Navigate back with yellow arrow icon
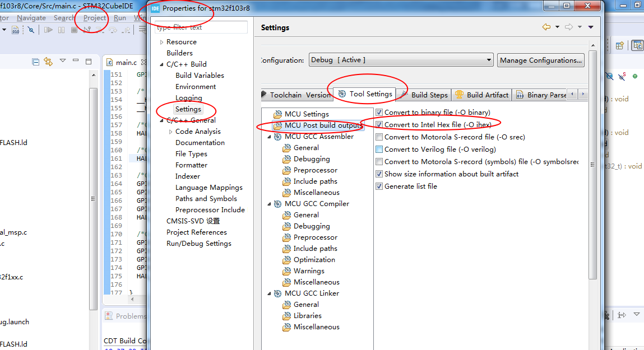The image size is (644, 350). (546, 27)
